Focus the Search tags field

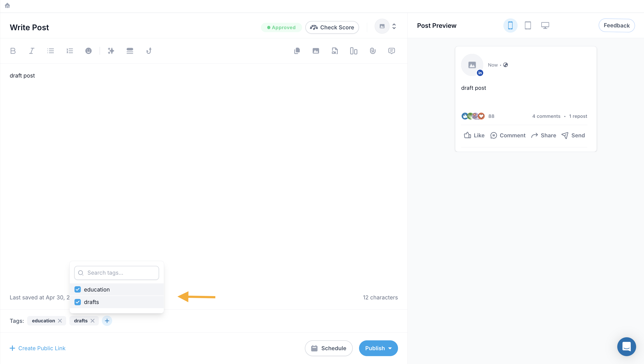click(117, 272)
